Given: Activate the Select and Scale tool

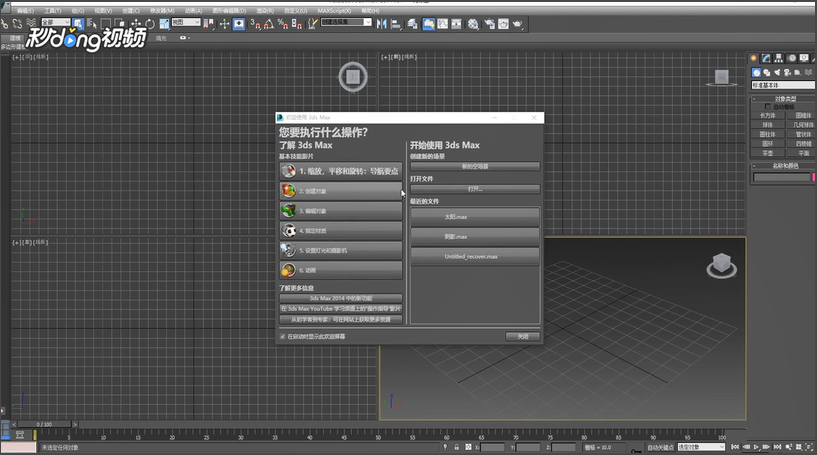Looking at the screenshot, I should (x=164, y=23).
